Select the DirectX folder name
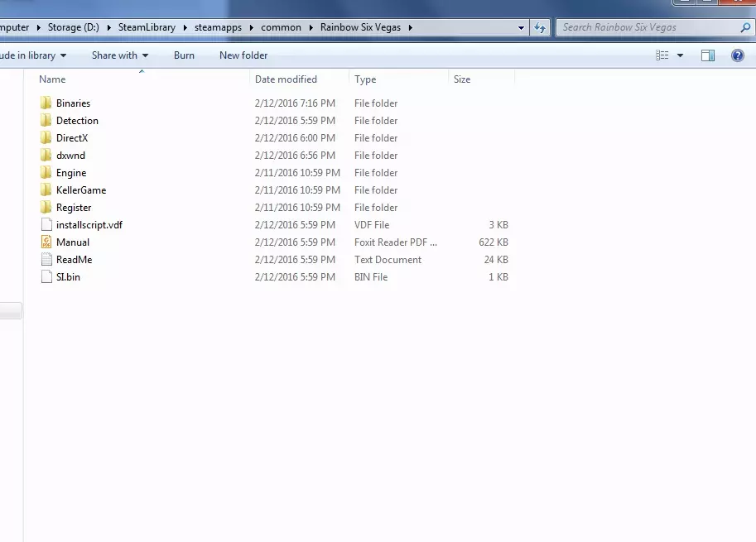756x542 pixels. pyautogui.click(x=72, y=138)
